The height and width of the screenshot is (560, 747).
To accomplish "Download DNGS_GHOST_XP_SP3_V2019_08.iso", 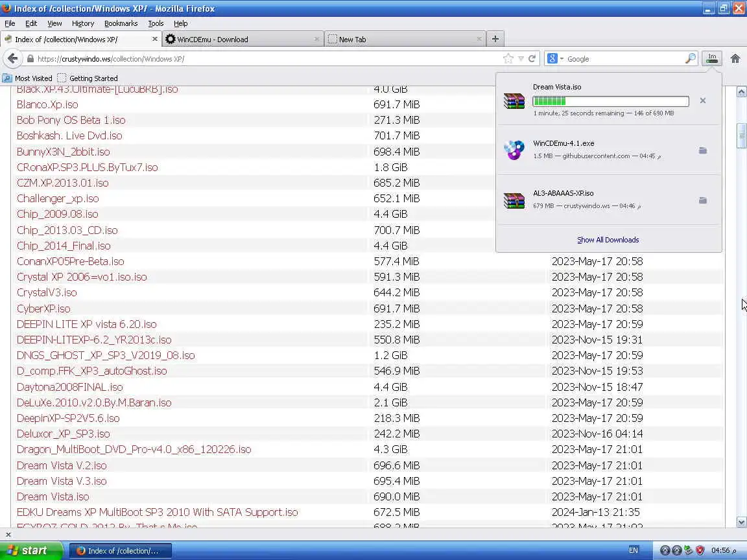I will (106, 355).
